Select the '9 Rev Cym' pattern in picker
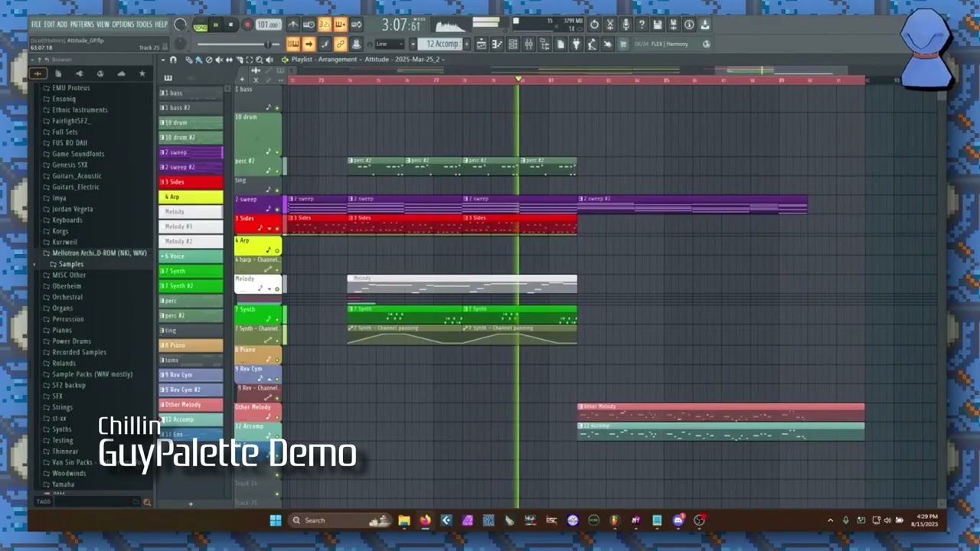The height and width of the screenshot is (551, 980). 191,375
